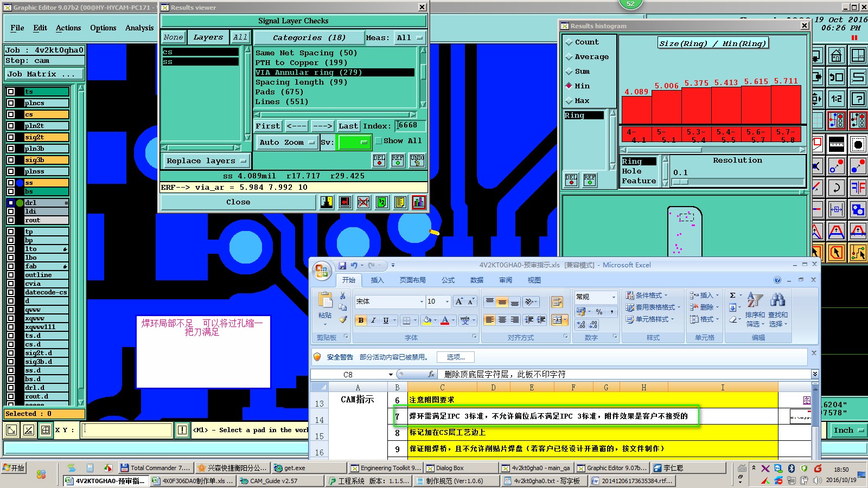Click the Excel 选项... security options button
This screenshot has width=868, height=488.
(456, 357)
